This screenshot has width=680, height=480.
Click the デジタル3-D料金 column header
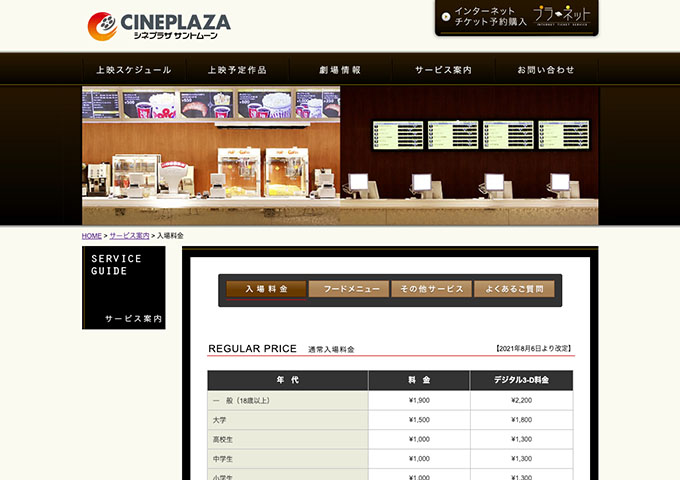click(522, 380)
